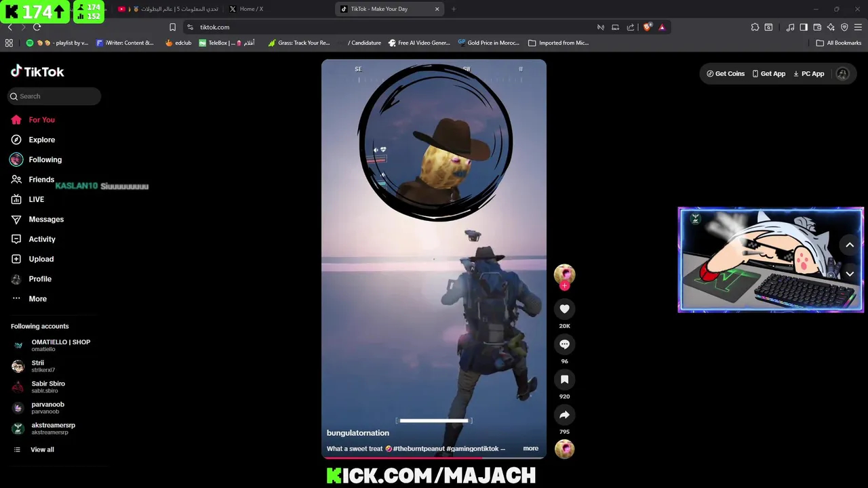Bookmark the video to favorites
The height and width of the screenshot is (488, 868).
pyautogui.click(x=564, y=380)
